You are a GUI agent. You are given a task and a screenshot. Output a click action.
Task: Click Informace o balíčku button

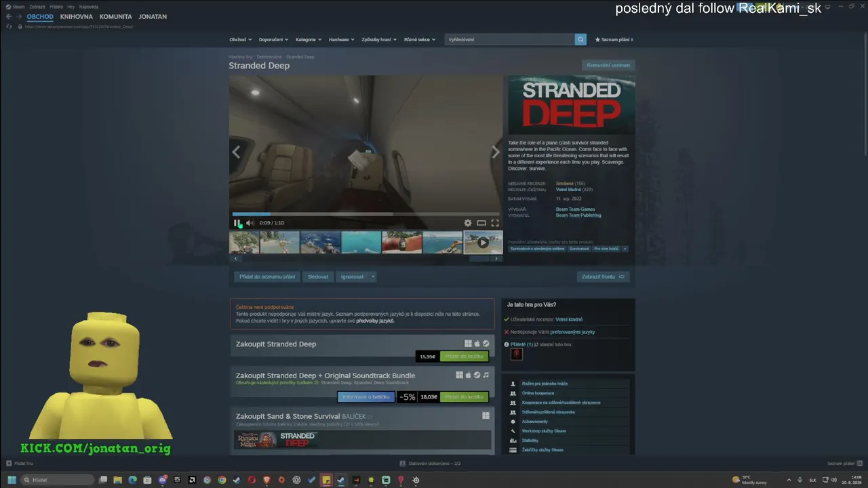pos(366,396)
